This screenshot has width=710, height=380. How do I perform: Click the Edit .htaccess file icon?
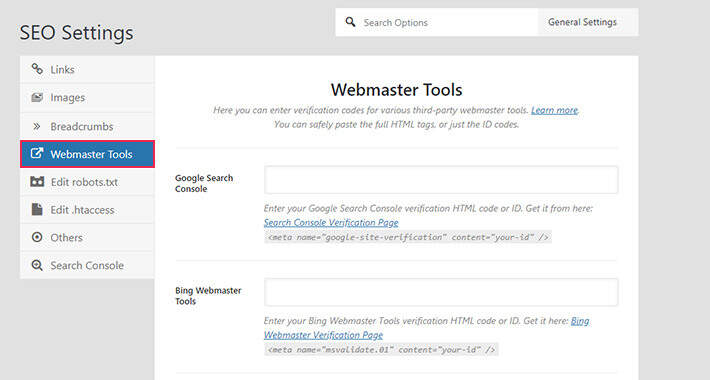tap(37, 209)
